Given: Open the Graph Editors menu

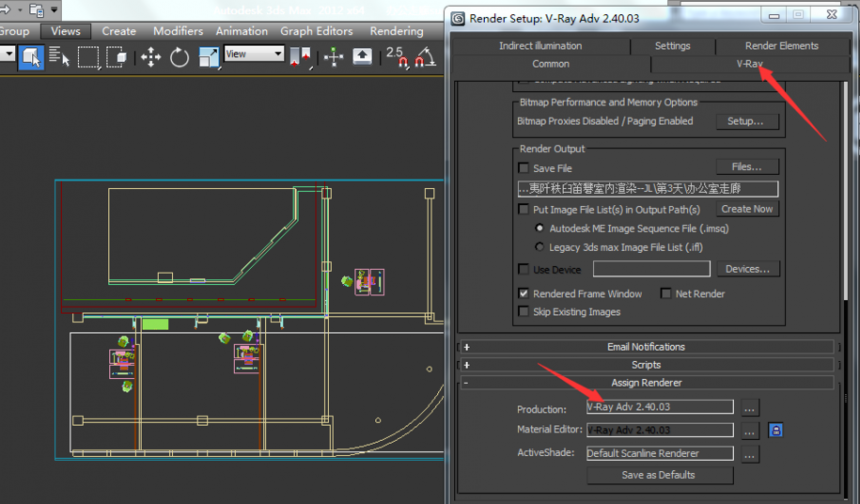Looking at the screenshot, I should pos(316,31).
